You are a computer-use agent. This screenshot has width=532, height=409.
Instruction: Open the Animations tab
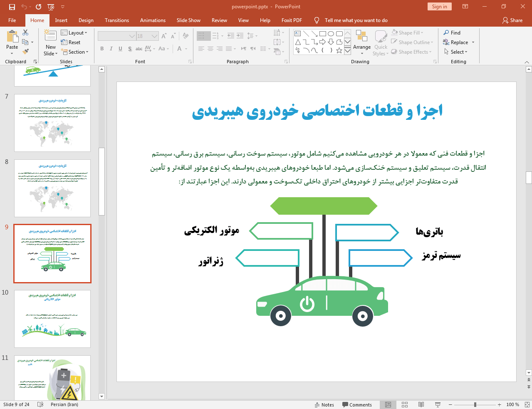tap(153, 20)
